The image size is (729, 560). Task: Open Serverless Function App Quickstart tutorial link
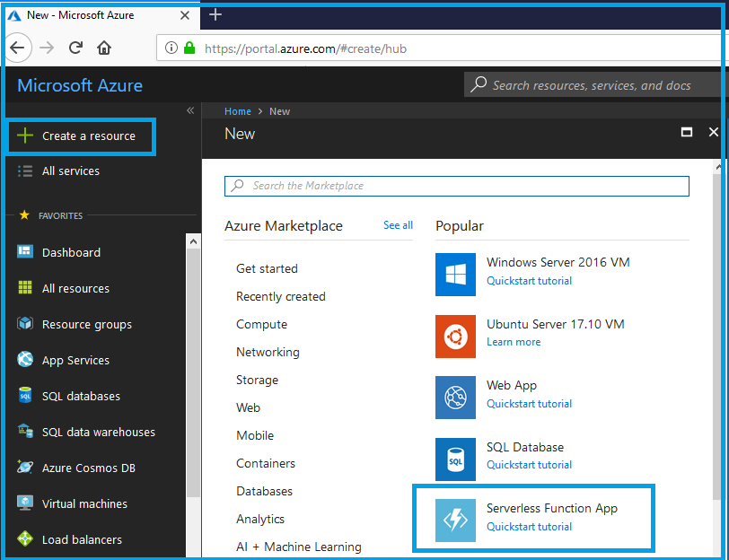[529, 527]
